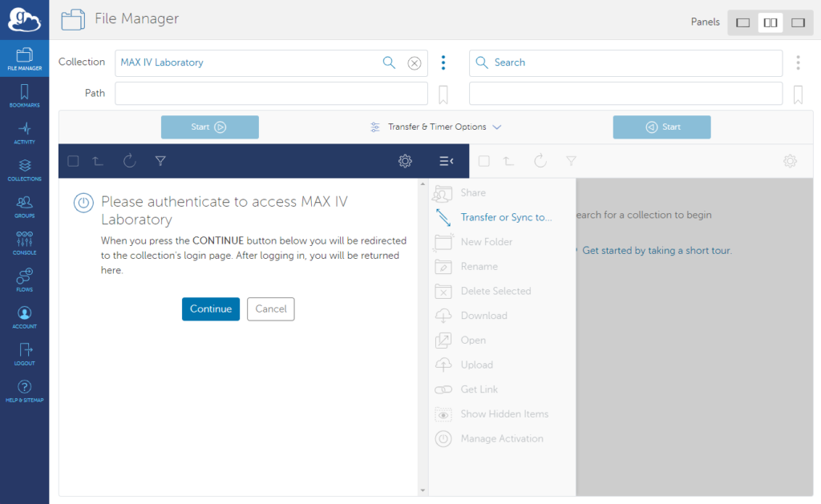Open Account in the sidebar
821x504 pixels.
(25, 317)
